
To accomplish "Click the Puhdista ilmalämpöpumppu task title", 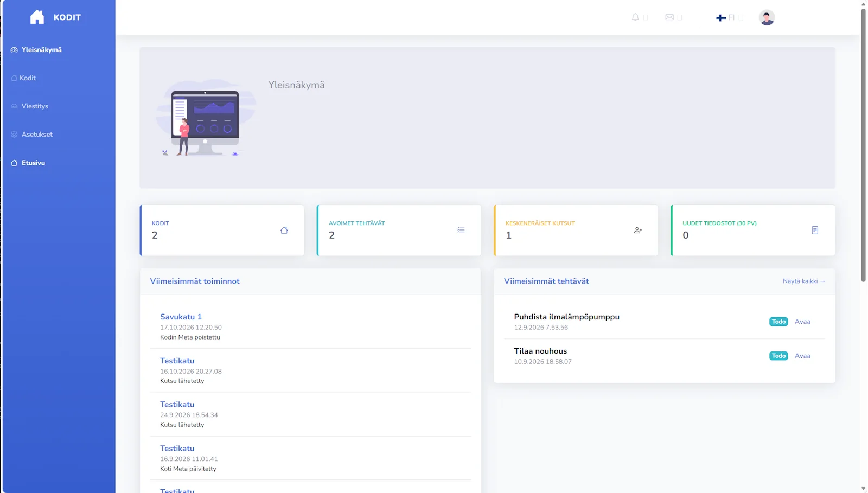I will (x=566, y=317).
